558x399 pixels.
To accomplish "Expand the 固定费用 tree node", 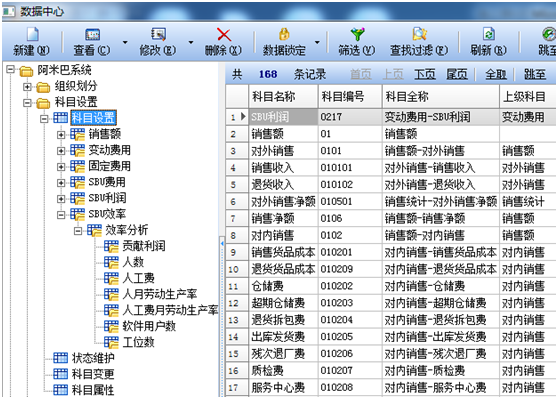I will (x=61, y=167).
